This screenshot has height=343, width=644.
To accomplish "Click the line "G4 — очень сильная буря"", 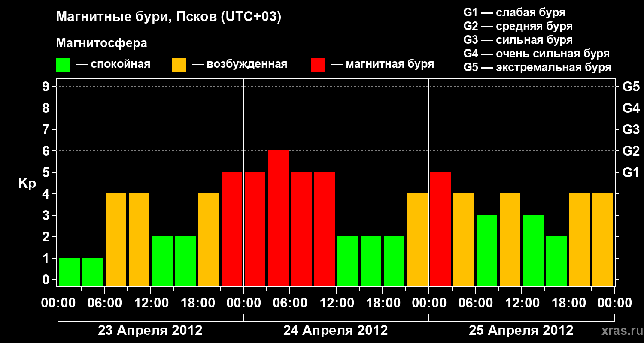I will click(537, 54).
